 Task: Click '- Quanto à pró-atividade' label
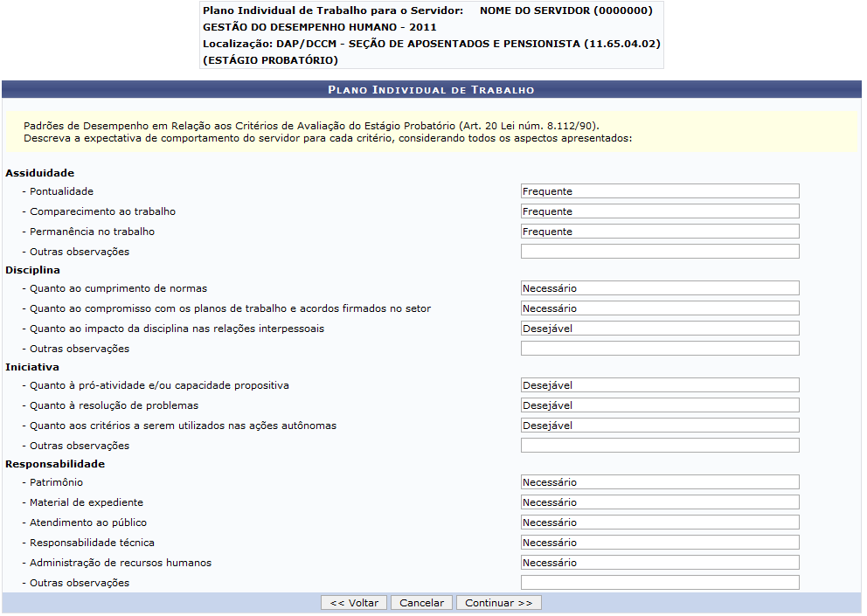point(156,385)
